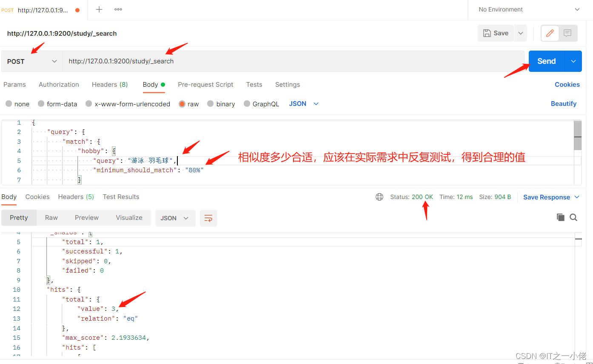Image resolution: width=593 pixels, height=364 pixels.
Task: Click the Save floppy disk button
Action: [496, 33]
